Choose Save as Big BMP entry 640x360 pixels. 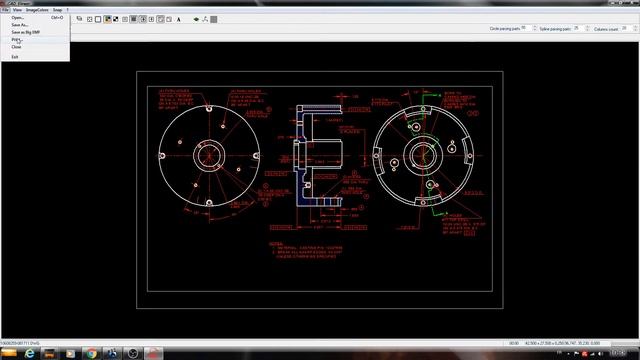(x=36, y=32)
